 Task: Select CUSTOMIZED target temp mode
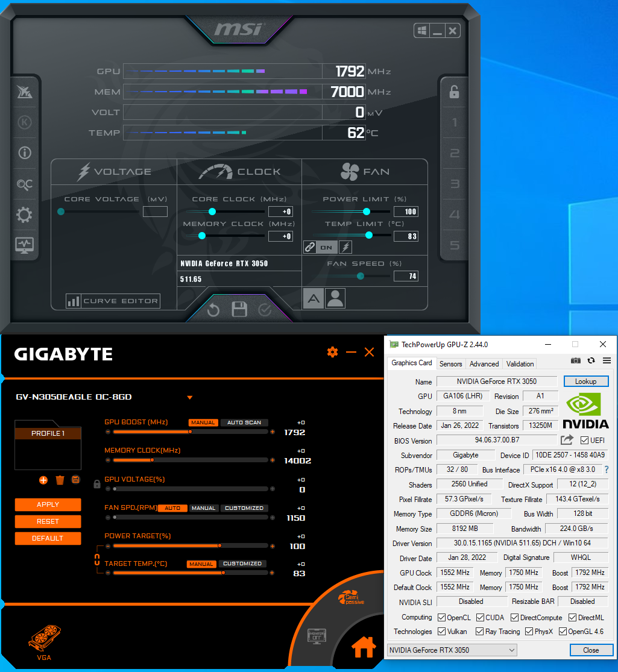(x=242, y=564)
